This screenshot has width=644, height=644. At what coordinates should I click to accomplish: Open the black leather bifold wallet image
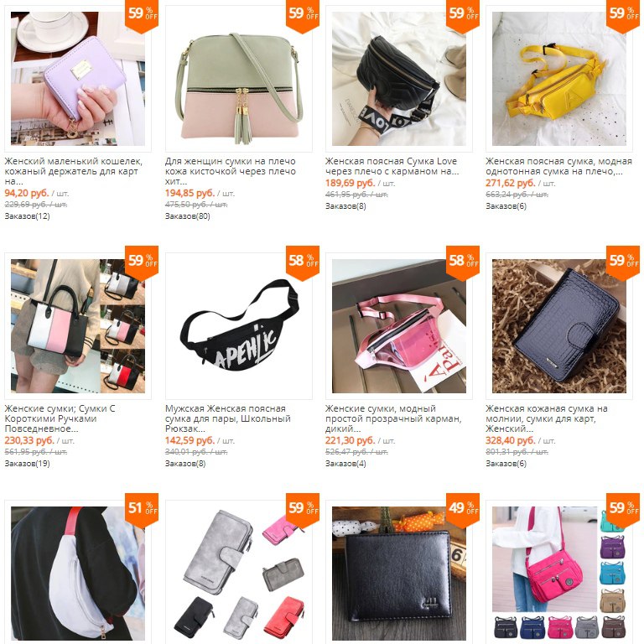pyautogui.click(x=399, y=574)
